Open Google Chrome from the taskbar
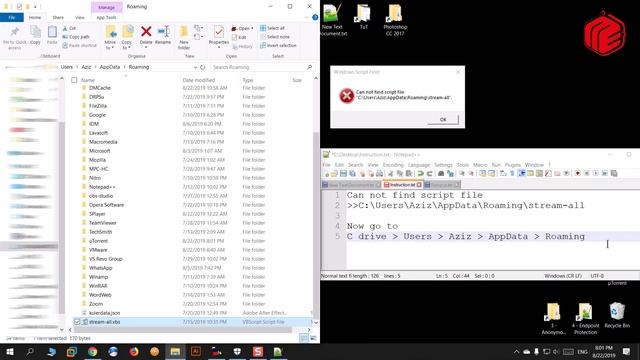The width and height of the screenshot is (640, 360). [93, 351]
